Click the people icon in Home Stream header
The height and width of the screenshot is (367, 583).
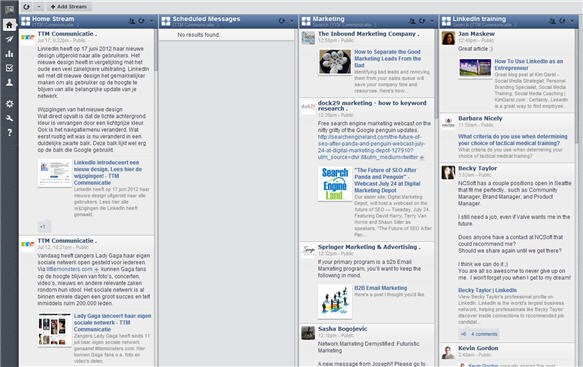click(x=131, y=21)
